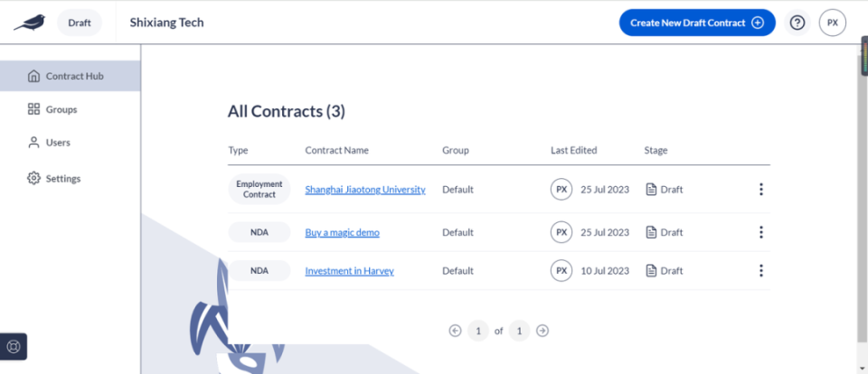The image size is (868, 374).
Task: Click the bird logo icon
Action: point(29,22)
